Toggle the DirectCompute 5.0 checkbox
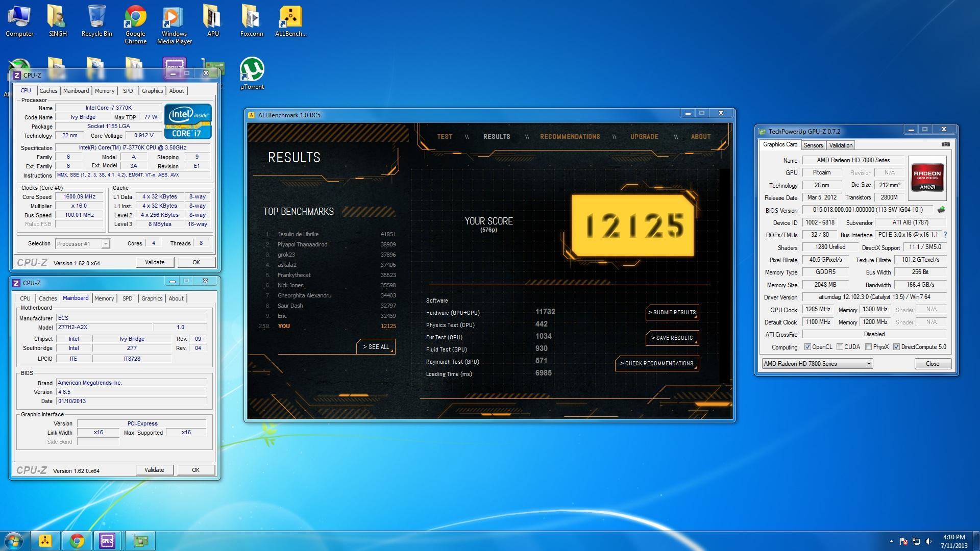The width and height of the screenshot is (980, 551). (x=896, y=347)
